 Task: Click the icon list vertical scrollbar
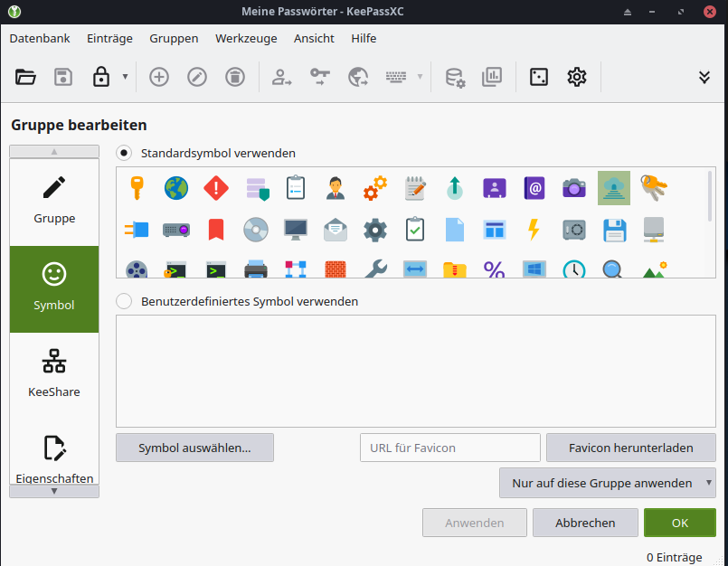point(710,197)
